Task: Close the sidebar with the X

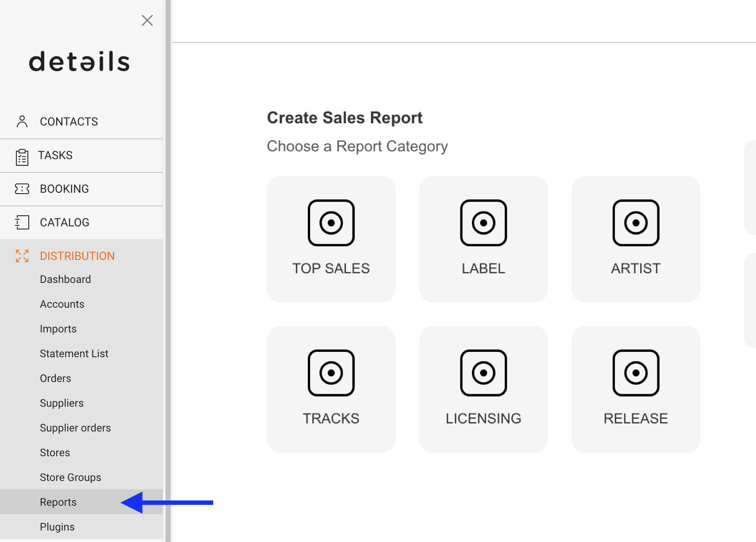Action: (147, 20)
